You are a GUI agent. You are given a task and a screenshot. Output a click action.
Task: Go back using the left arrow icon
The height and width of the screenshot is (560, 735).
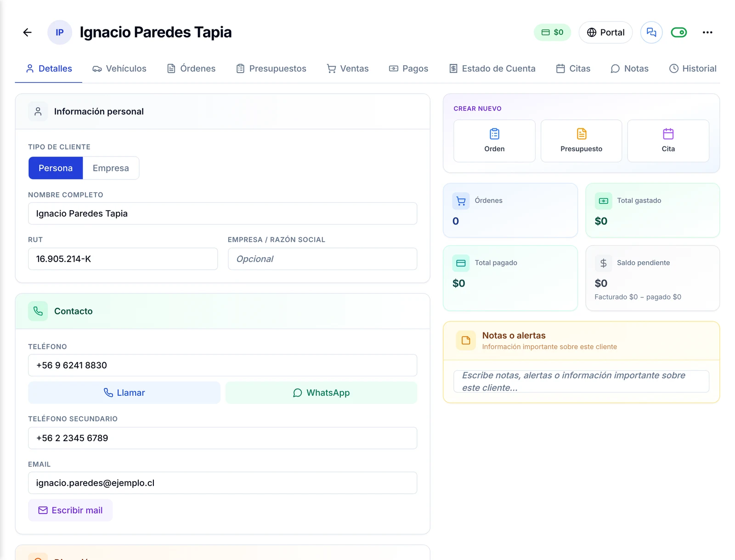point(28,32)
